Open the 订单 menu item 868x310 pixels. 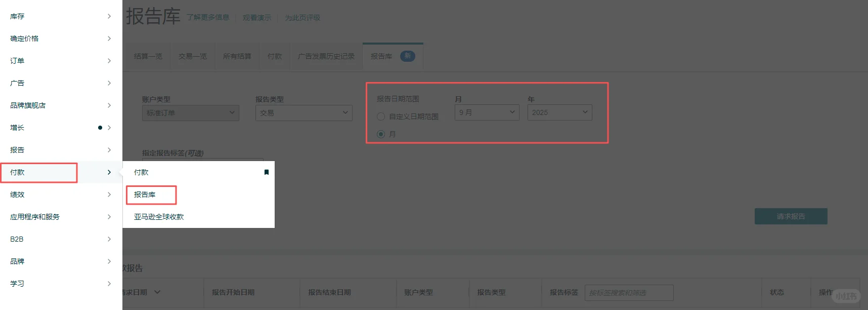coord(61,61)
